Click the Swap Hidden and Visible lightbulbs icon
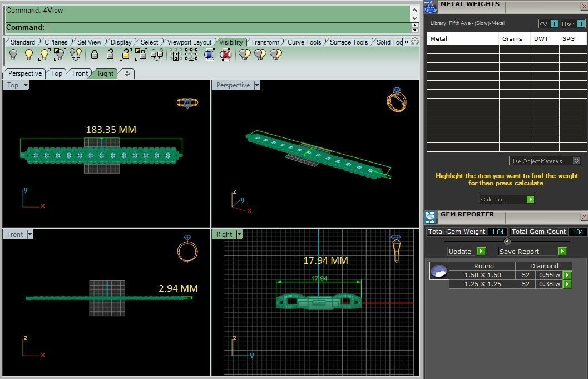 point(75,55)
